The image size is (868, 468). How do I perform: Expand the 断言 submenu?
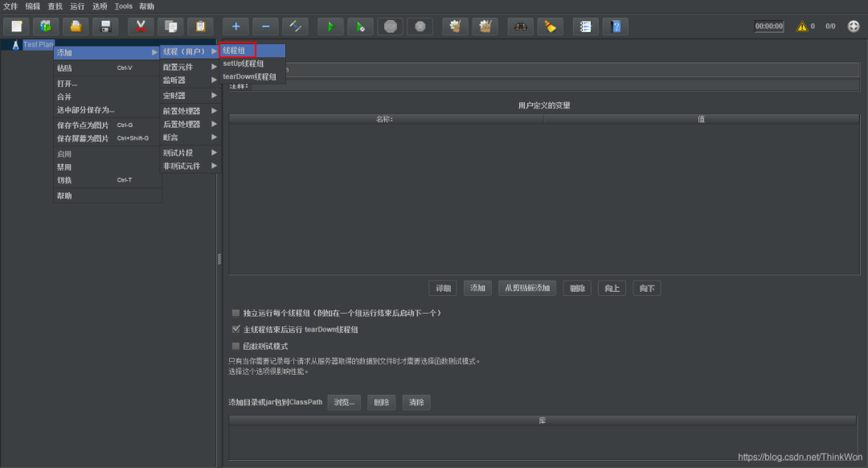tap(190, 138)
